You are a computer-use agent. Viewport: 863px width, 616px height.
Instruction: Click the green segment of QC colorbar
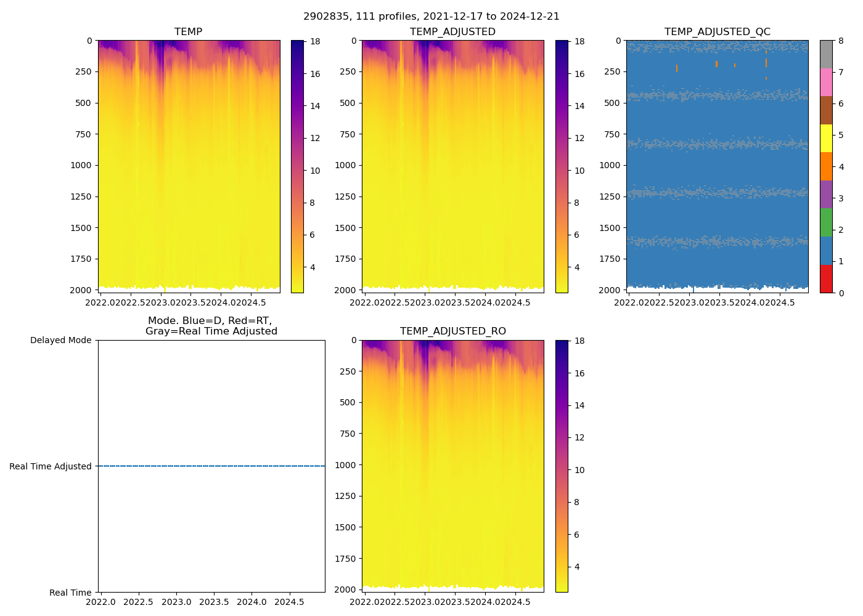[826, 222]
